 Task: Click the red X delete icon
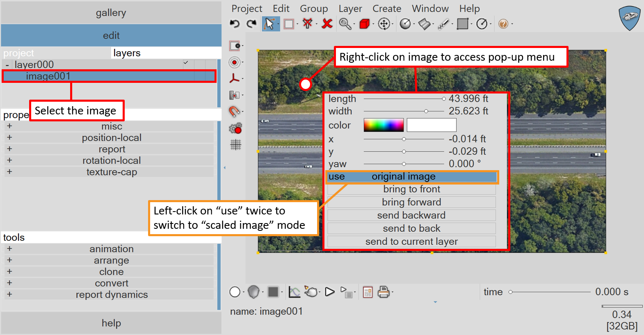[327, 24]
